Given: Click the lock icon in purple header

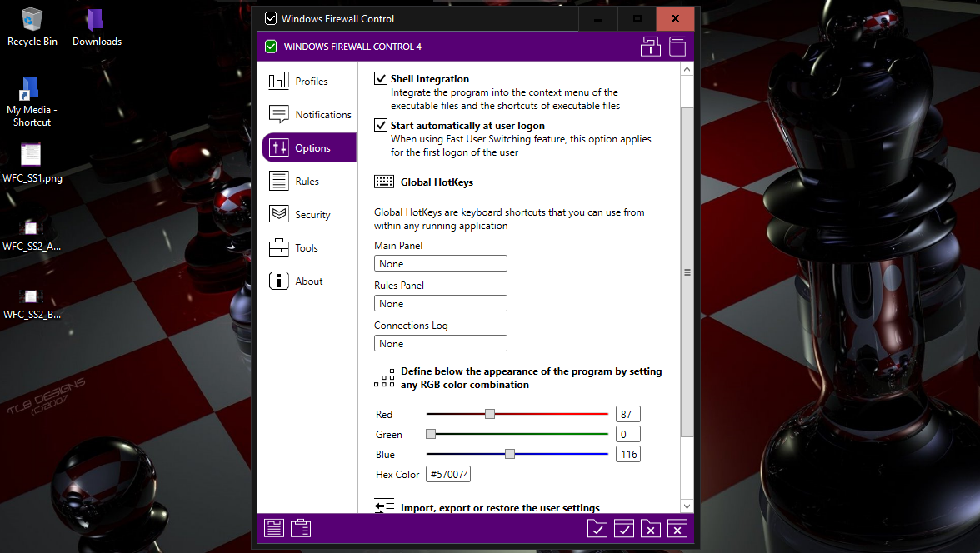Looking at the screenshot, I should pyautogui.click(x=650, y=47).
